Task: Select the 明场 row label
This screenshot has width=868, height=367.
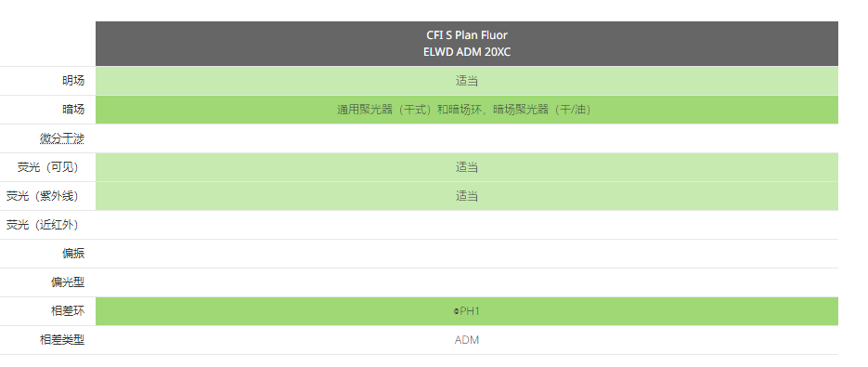Action: pyautogui.click(x=73, y=81)
